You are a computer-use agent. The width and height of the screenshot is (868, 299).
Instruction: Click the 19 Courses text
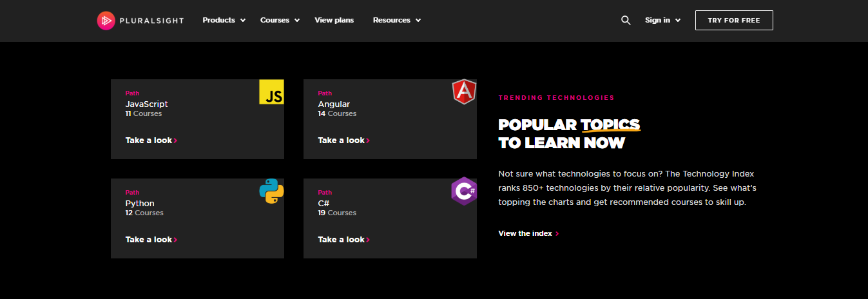point(337,213)
